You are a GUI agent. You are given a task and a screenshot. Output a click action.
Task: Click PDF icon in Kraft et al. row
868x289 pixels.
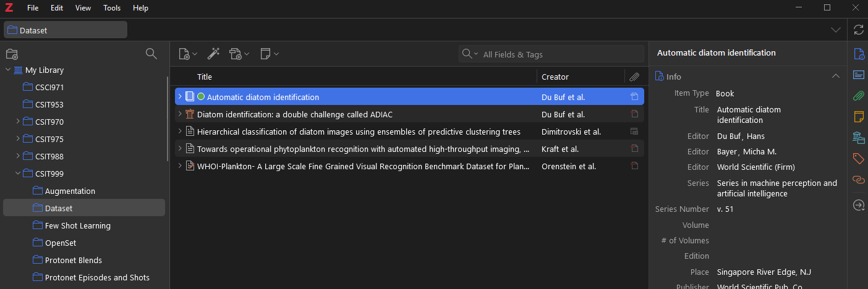(634, 149)
